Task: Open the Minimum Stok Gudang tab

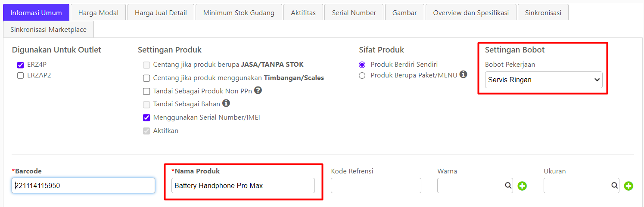Action: coord(239,12)
